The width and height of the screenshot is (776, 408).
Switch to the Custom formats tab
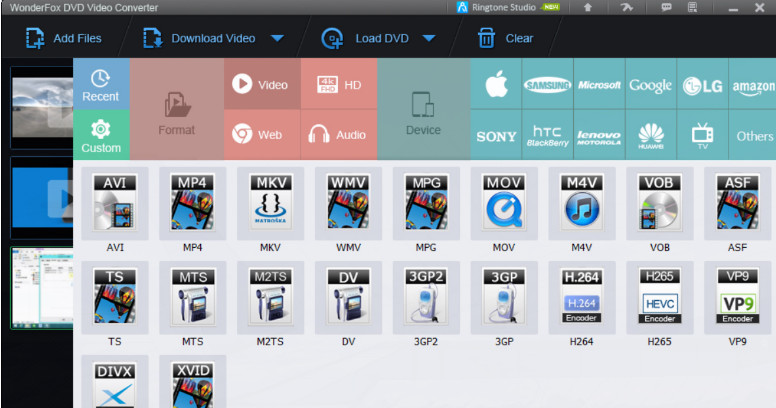click(101, 135)
